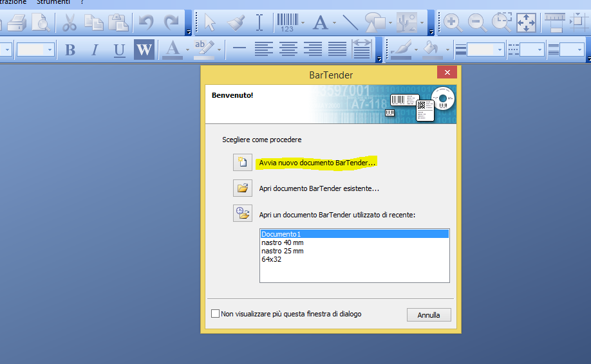Screen dimensions: 591x364
Task: Click new document icon in dialog
Action: (x=242, y=162)
